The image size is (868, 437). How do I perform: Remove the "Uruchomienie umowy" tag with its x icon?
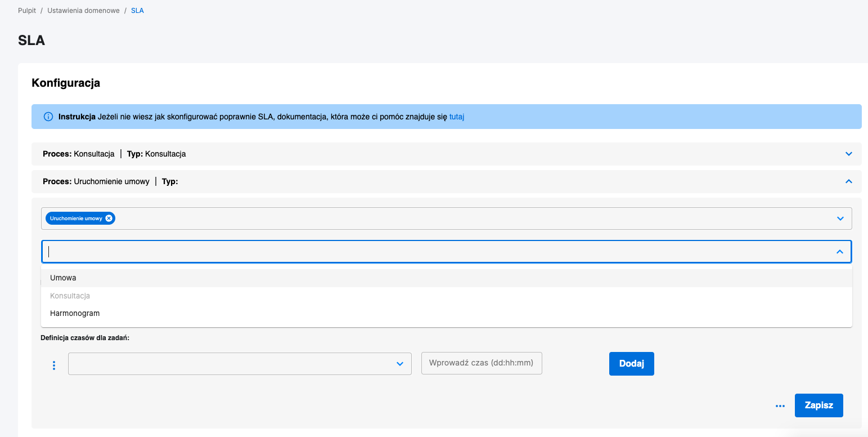pyautogui.click(x=109, y=218)
